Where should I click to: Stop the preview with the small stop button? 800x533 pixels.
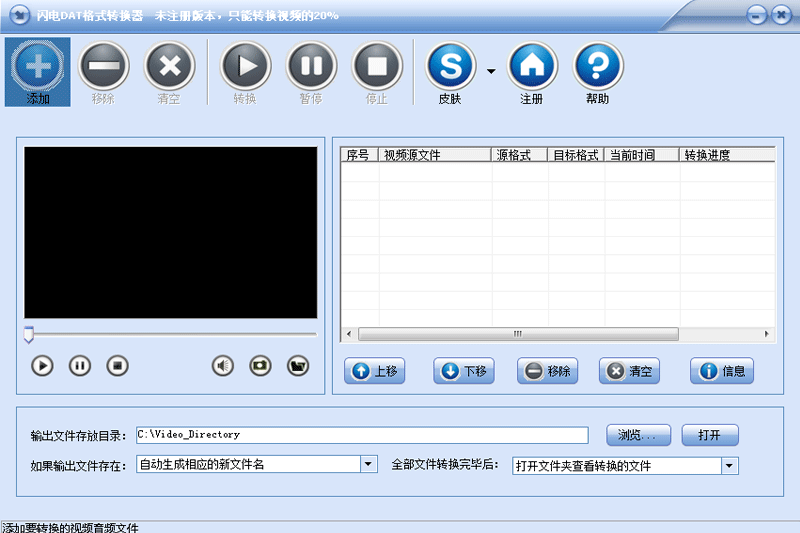[x=117, y=366]
